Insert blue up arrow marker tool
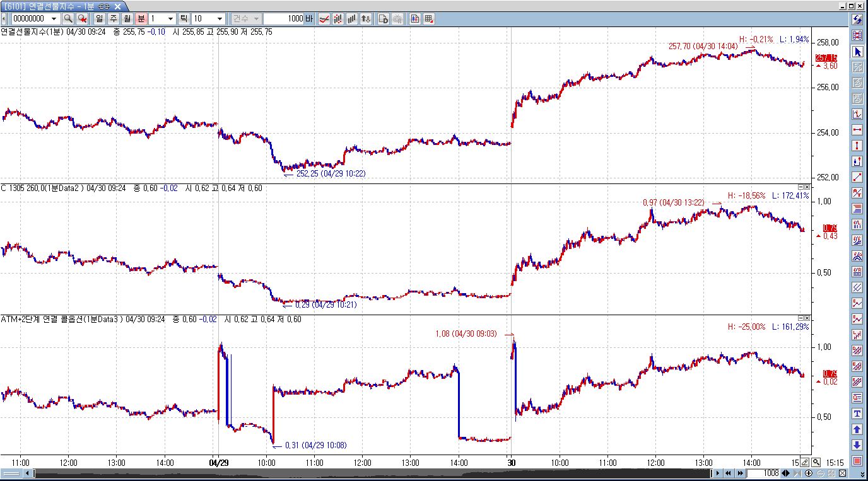The height and width of the screenshot is (481, 868). pyautogui.click(x=857, y=429)
